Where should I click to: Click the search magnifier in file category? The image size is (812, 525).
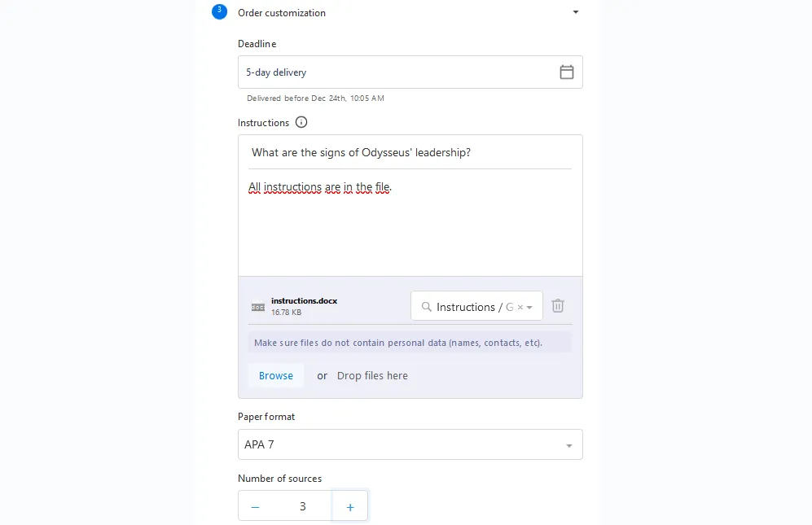(x=426, y=307)
